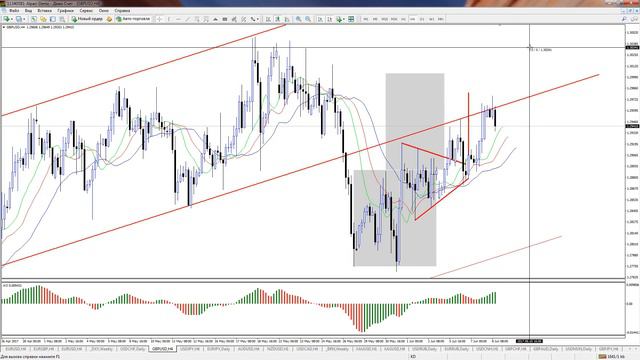This screenshot has height=360, width=640.
Task: Open the Окно menu
Action: click(104, 11)
